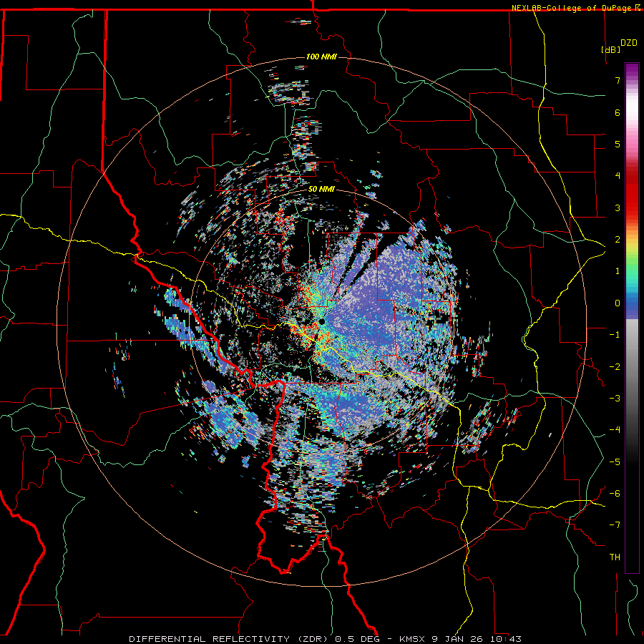Click the KMSX radar site black dot
Image resolution: width=644 pixels, height=644 pixels.
[x=322, y=321]
